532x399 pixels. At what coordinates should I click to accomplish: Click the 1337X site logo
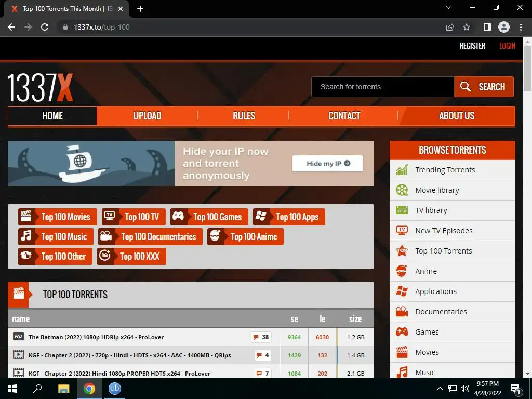(x=40, y=88)
